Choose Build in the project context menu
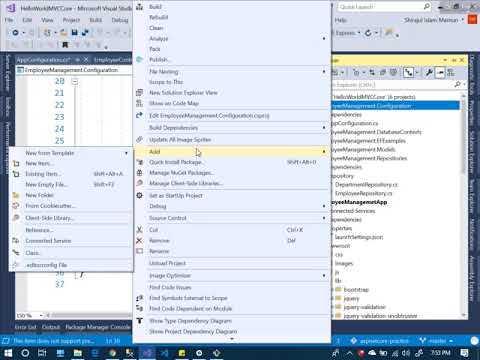Screen dimensions: 480x360 [x=155, y=7]
